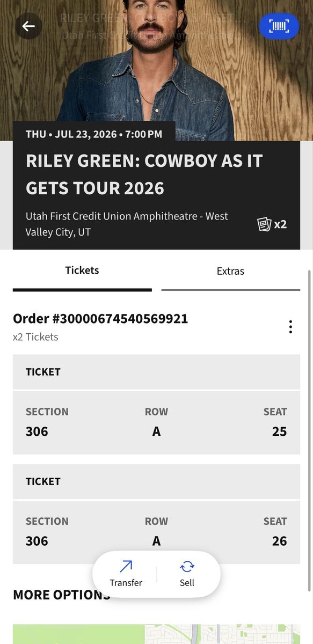Select the Transfer button label
The width and height of the screenshot is (313, 644).
point(126,583)
